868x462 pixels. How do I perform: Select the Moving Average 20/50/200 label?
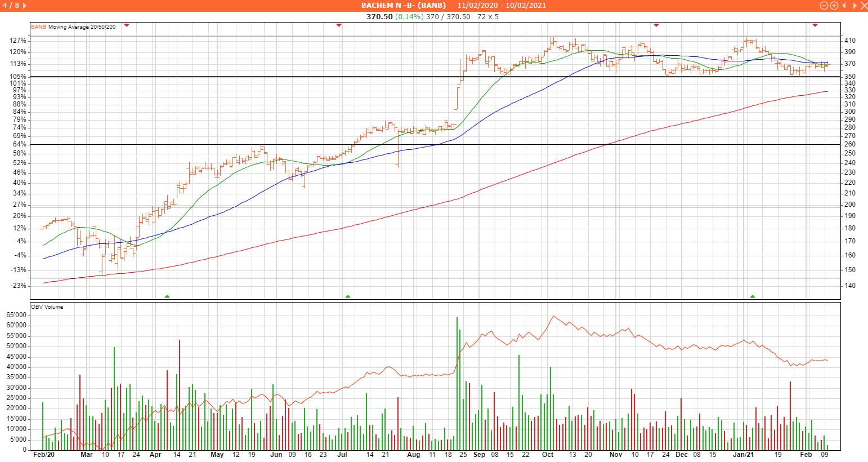(82, 26)
